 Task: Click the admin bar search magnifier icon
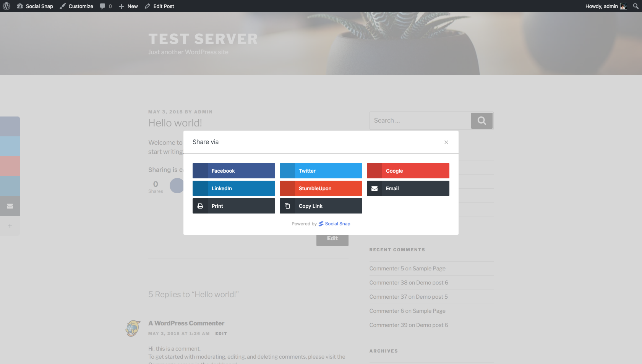pos(636,6)
